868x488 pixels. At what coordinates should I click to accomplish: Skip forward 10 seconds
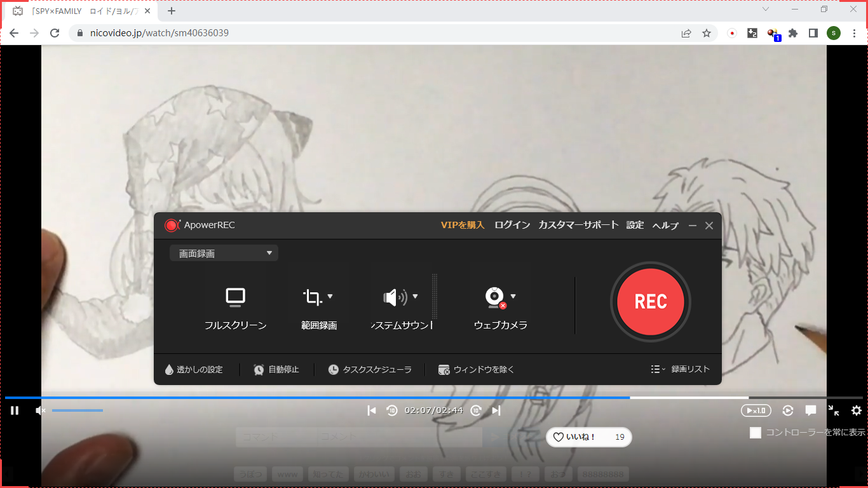476,410
